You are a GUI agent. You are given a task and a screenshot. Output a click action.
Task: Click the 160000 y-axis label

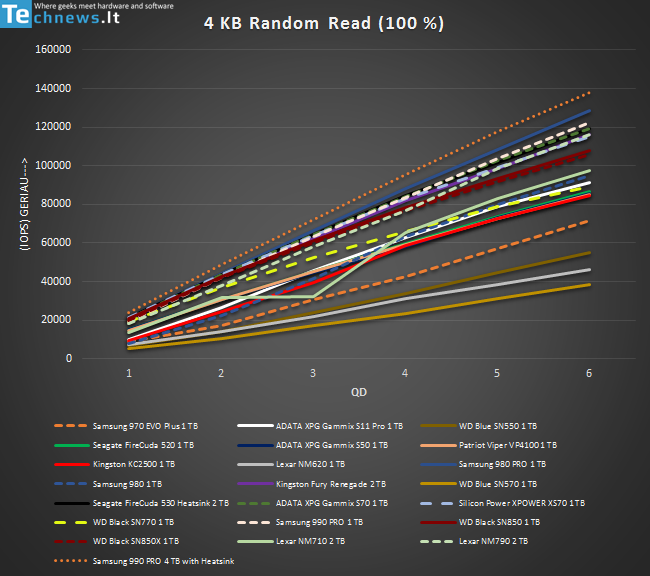[x=53, y=49]
